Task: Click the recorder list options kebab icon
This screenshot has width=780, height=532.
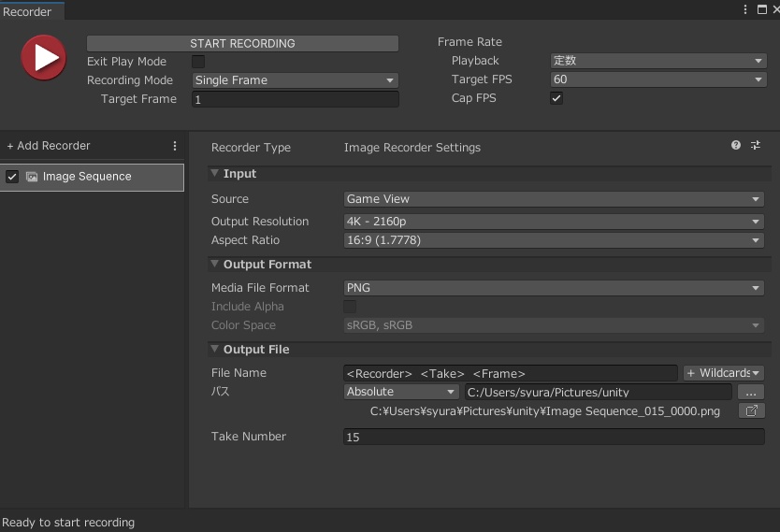Action: (175, 146)
